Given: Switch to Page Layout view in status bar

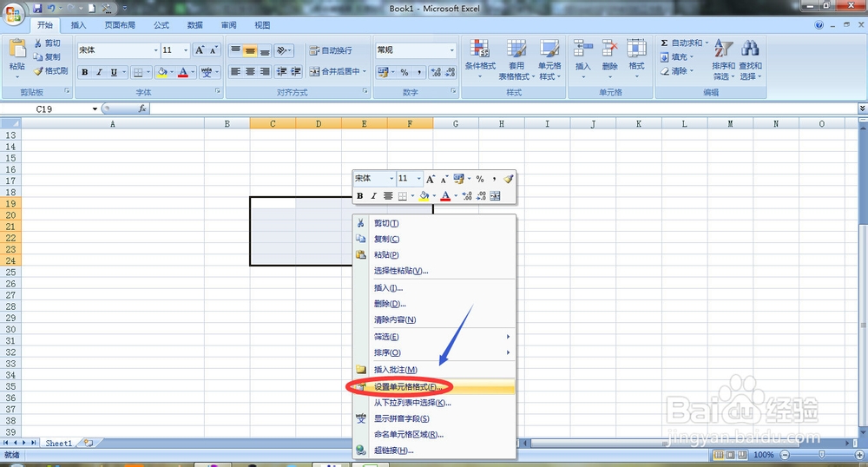Looking at the screenshot, I should 730,455.
